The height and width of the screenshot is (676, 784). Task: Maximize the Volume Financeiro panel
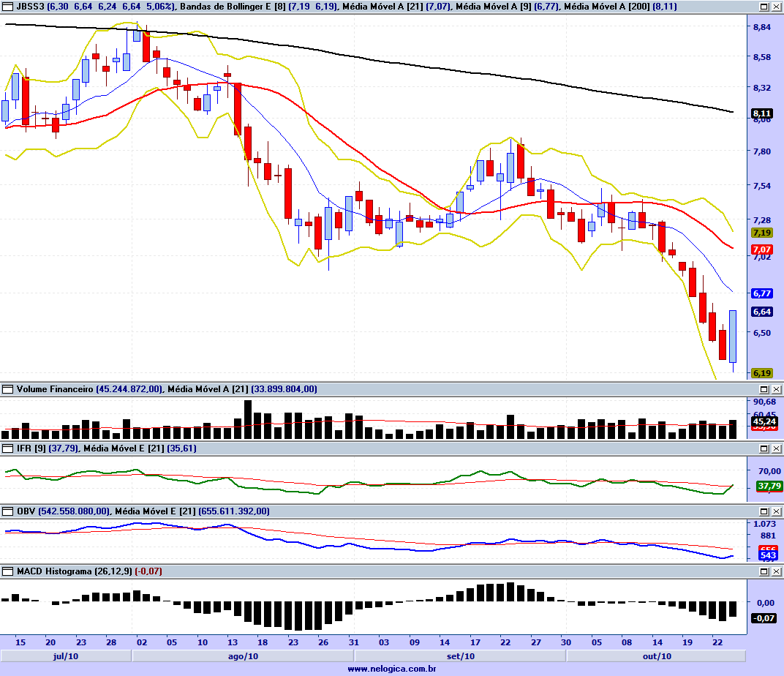764,389
